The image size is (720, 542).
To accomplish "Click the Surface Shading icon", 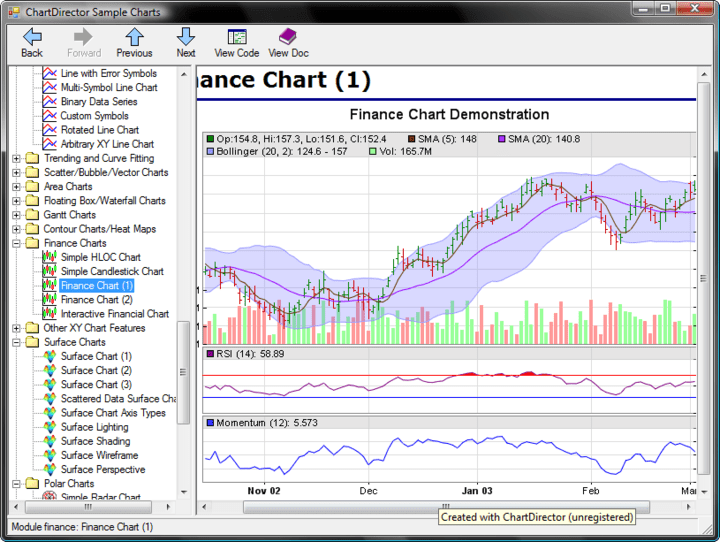I will point(50,441).
